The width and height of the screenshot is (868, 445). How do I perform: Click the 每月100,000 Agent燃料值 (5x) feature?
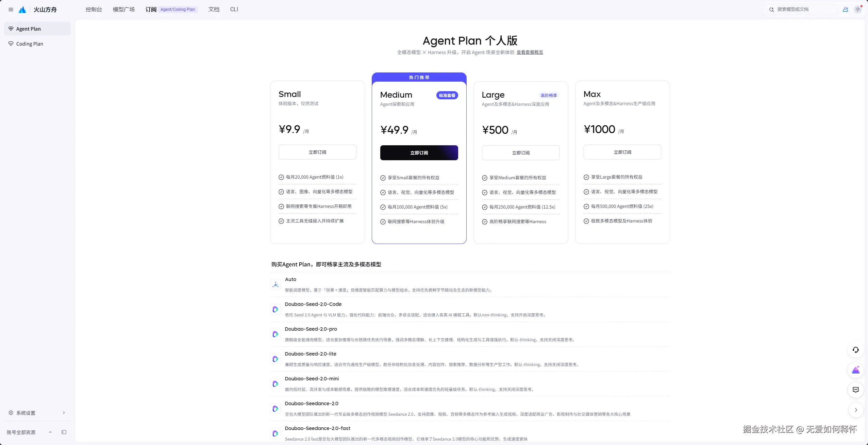coord(418,207)
